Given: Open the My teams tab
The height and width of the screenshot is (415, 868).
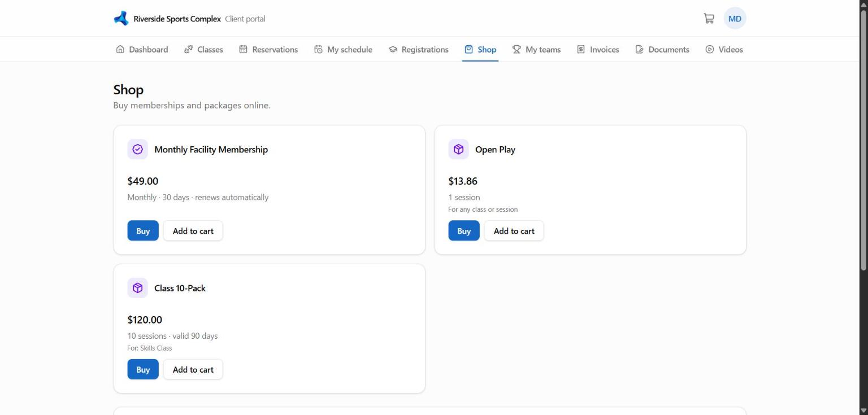Looking at the screenshot, I should (537, 50).
